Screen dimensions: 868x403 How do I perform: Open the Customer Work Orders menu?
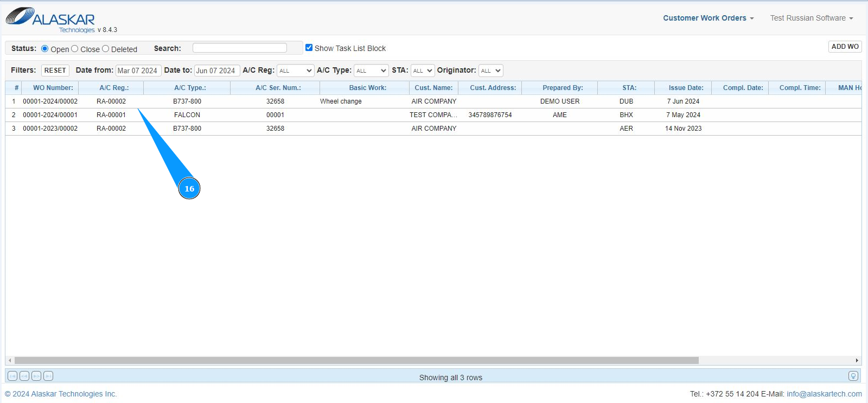pos(708,18)
